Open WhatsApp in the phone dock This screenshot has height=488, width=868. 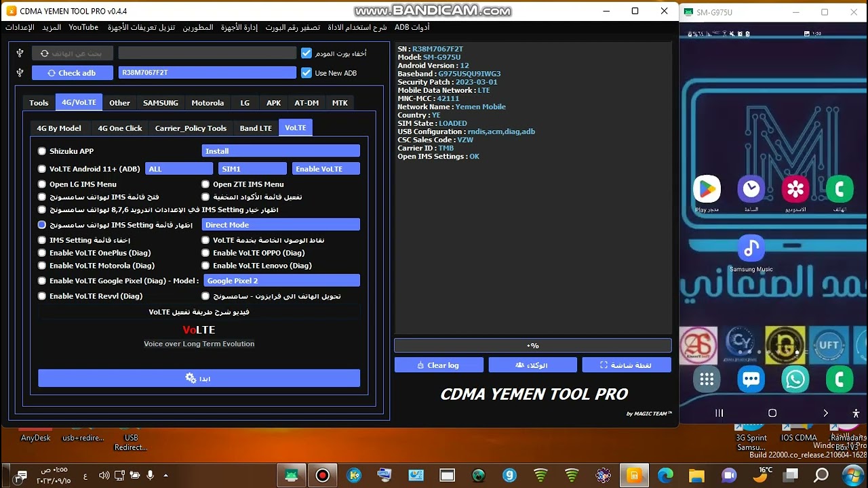[795, 379]
